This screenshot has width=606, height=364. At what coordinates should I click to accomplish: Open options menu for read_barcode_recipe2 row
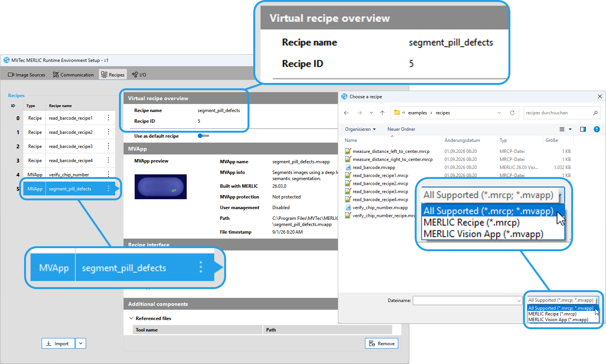pyautogui.click(x=108, y=132)
